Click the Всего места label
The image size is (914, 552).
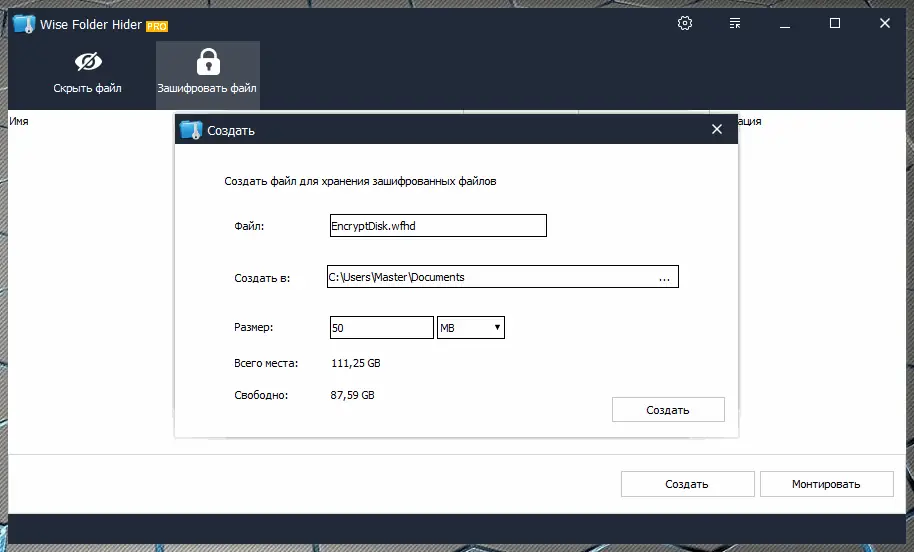click(266, 363)
